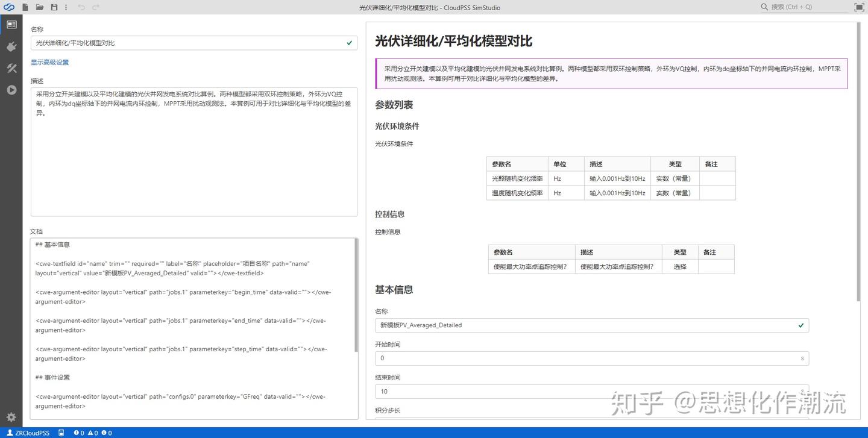The height and width of the screenshot is (438, 868).
Task: Open the three-dot overflow menu in toolbar
Action: [67, 7]
